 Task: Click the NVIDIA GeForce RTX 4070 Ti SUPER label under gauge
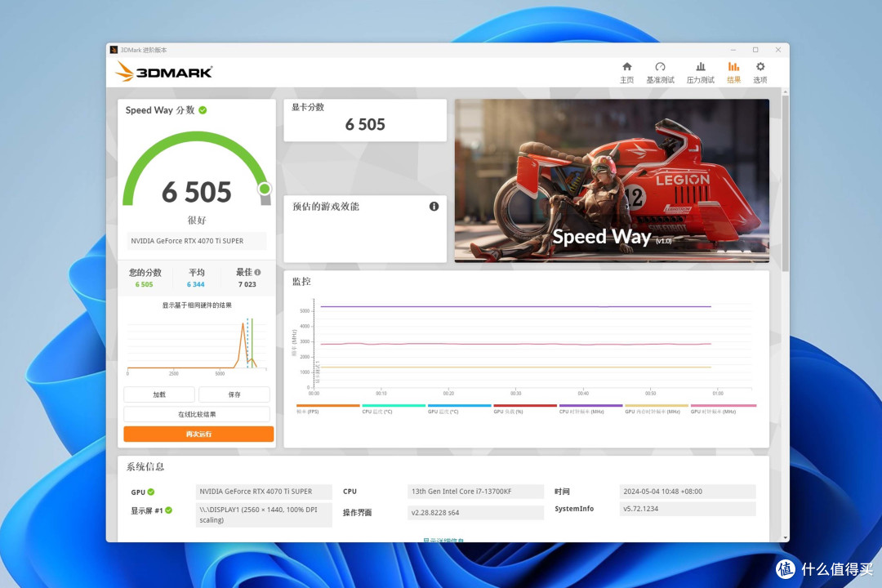(196, 241)
